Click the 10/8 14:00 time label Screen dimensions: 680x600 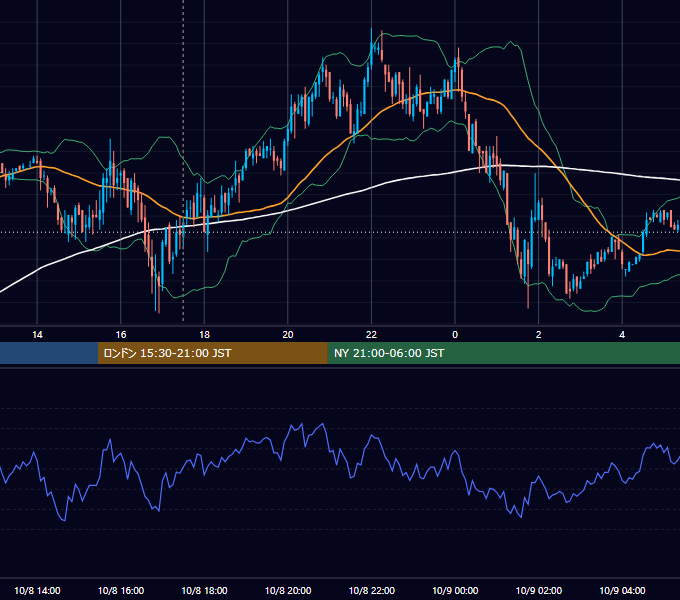click(x=37, y=590)
